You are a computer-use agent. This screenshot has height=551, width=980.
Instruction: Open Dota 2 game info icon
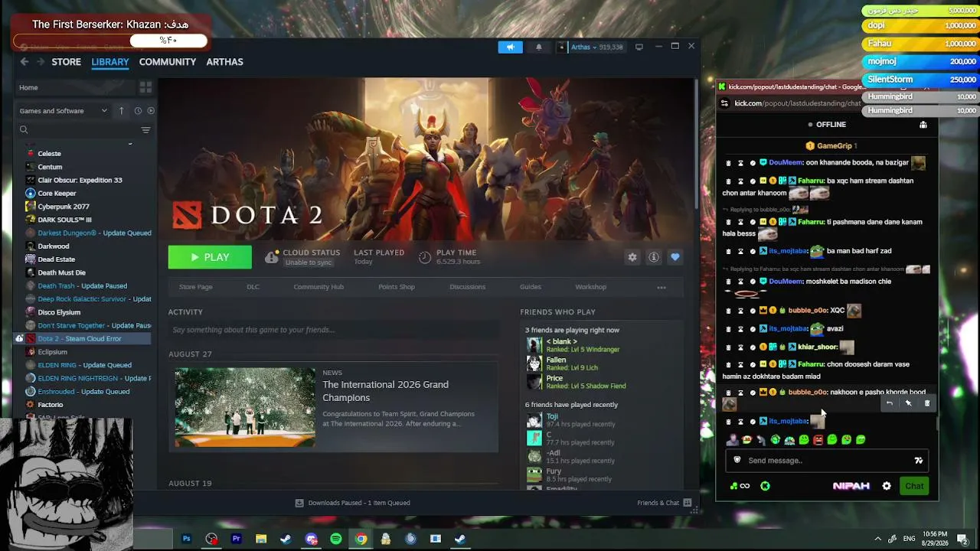pyautogui.click(x=654, y=257)
